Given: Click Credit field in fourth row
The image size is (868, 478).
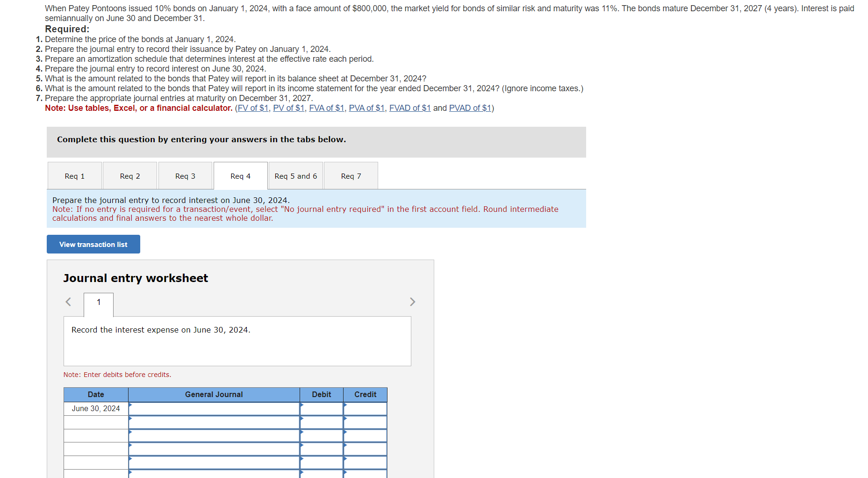Looking at the screenshot, I should 365,449.
